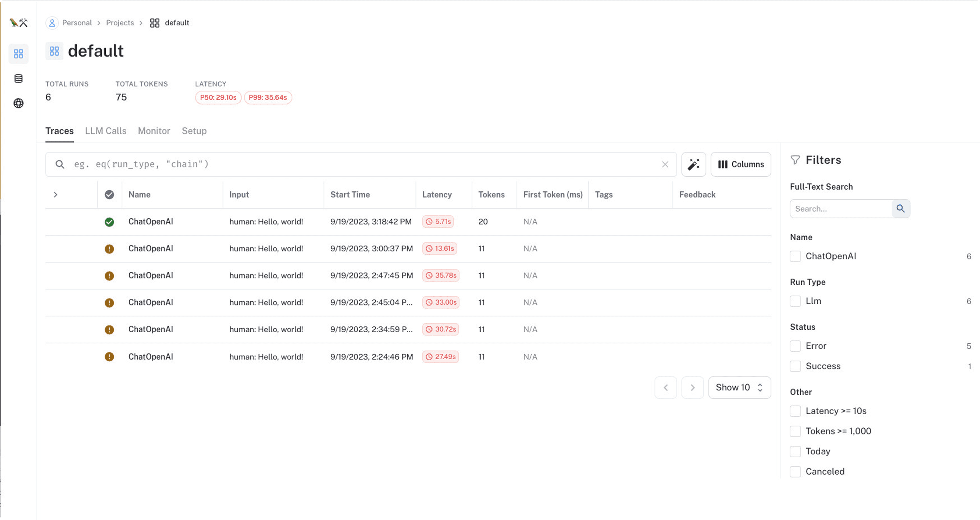Open the Columns selector button
The image size is (980, 520).
click(x=740, y=164)
